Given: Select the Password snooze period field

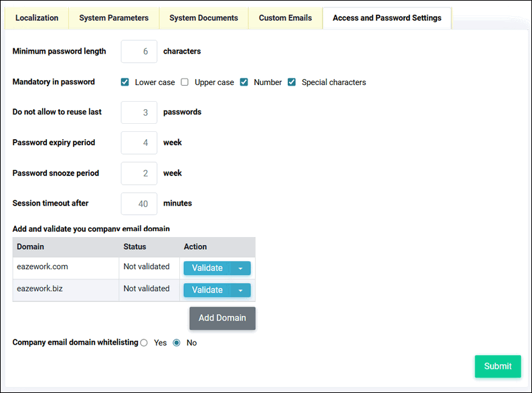Looking at the screenshot, I should pos(139,173).
